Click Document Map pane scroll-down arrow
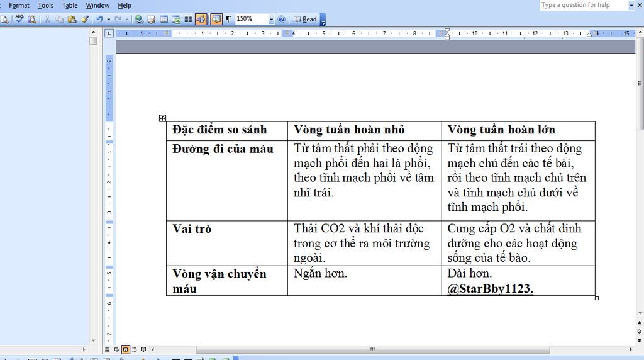The height and width of the screenshot is (360, 644). [93, 340]
